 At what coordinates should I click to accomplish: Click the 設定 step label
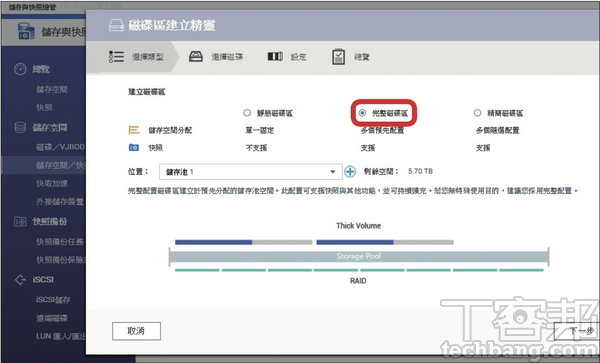tap(298, 57)
